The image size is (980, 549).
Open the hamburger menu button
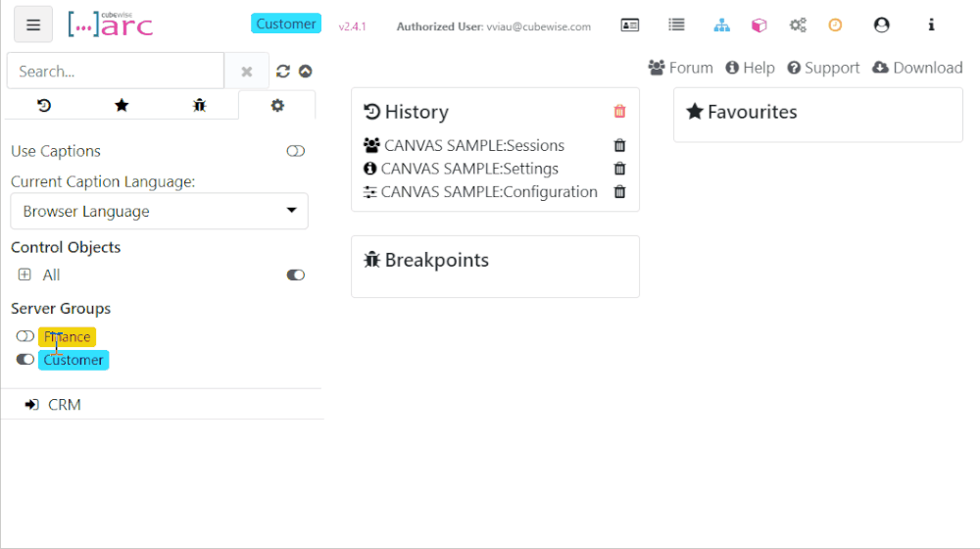(x=33, y=25)
